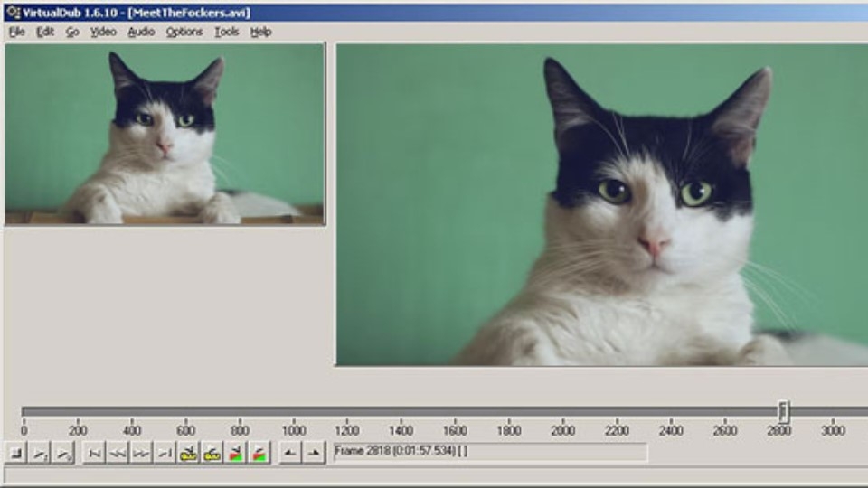This screenshot has width=868, height=488.
Task: Click the '800' timeline label
Action: point(240,430)
